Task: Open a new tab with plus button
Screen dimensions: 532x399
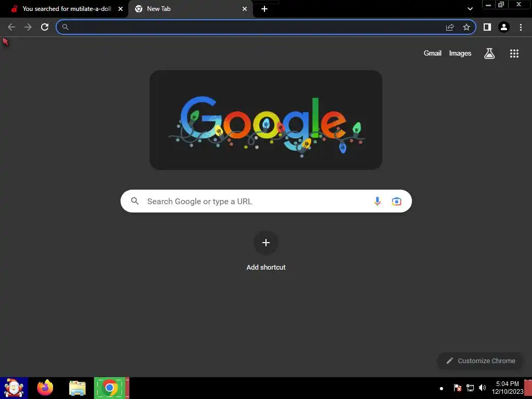Action: 264,9
